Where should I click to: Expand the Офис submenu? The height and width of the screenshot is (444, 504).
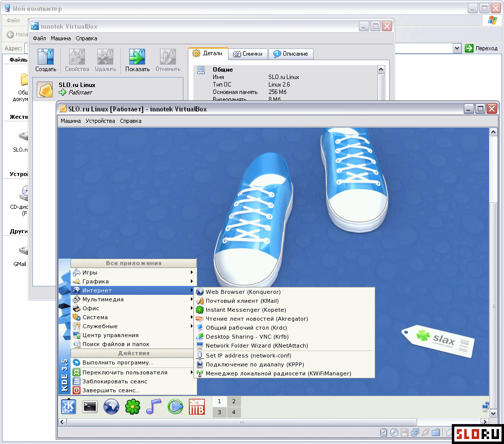133,308
